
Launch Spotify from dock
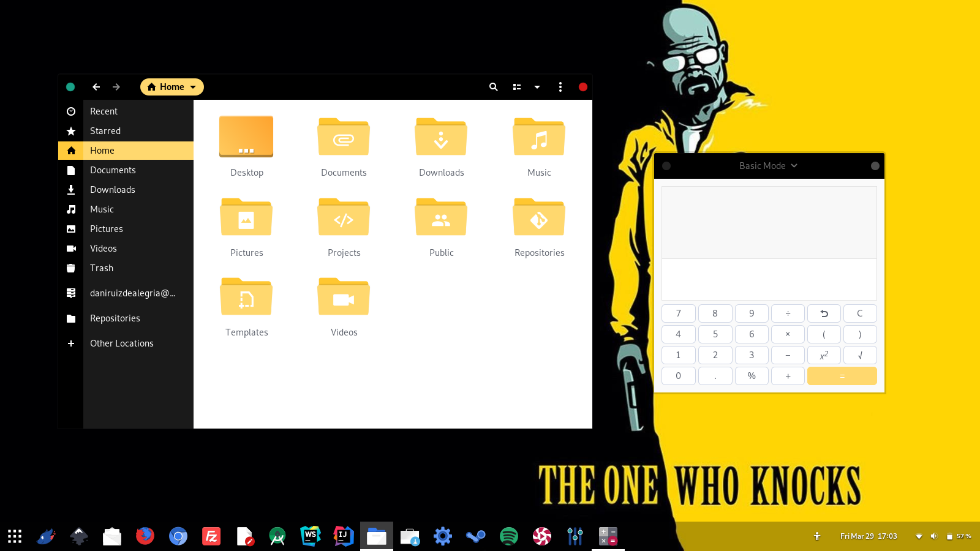509,536
